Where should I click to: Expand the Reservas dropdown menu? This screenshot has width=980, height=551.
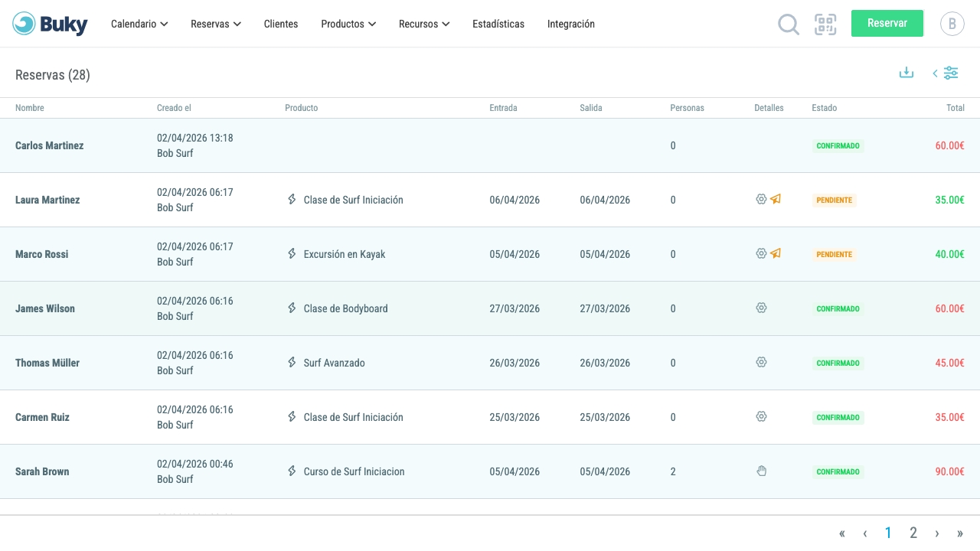coord(216,24)
